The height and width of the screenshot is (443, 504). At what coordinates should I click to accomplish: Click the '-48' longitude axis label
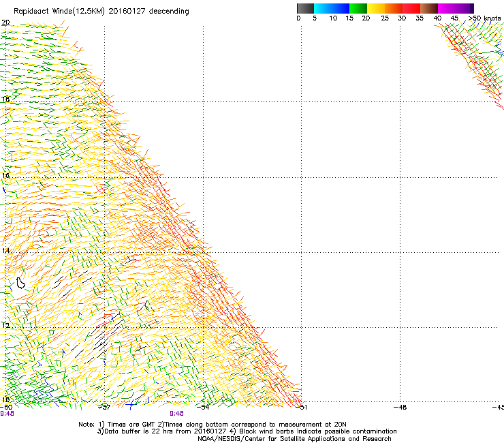point(400,407)
